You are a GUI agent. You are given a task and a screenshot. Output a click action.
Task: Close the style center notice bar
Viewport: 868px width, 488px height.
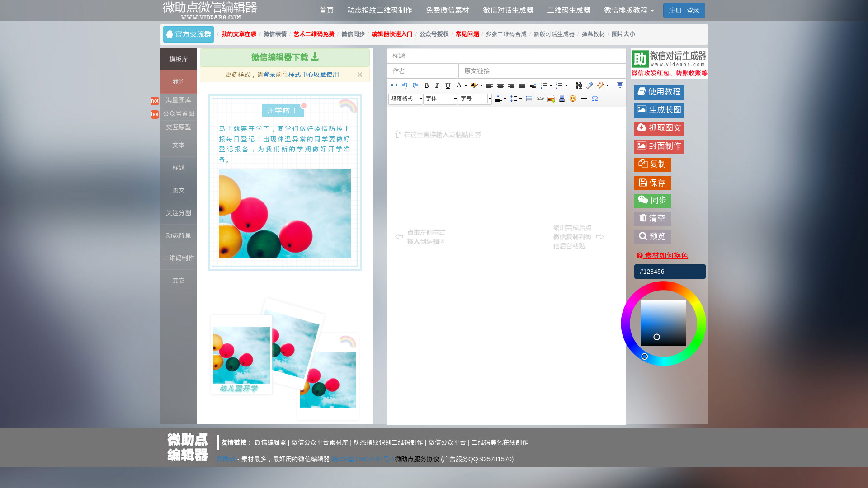(x=360, y=75)
